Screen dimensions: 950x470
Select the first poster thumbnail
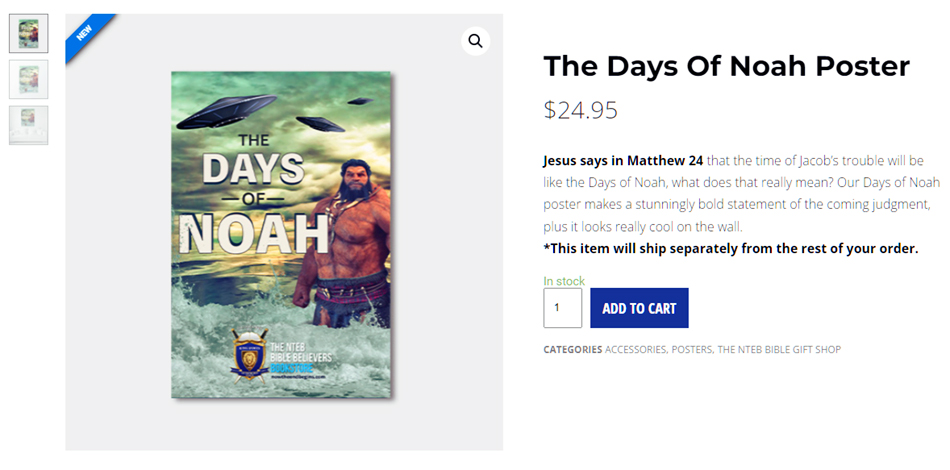click(28, 33)
